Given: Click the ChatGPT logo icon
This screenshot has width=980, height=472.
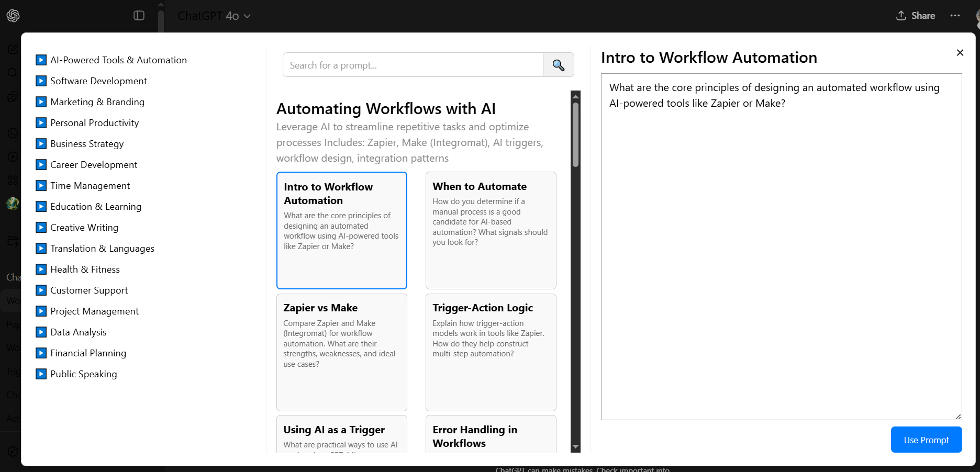Looking at the screenshot, I should [x=13, y=16].
